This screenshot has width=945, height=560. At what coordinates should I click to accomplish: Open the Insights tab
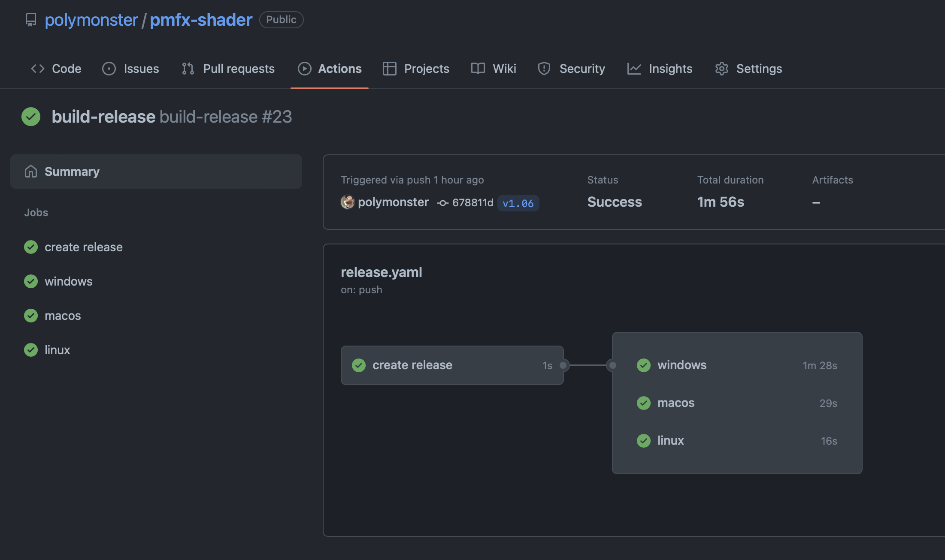click(x=660, y=69)
